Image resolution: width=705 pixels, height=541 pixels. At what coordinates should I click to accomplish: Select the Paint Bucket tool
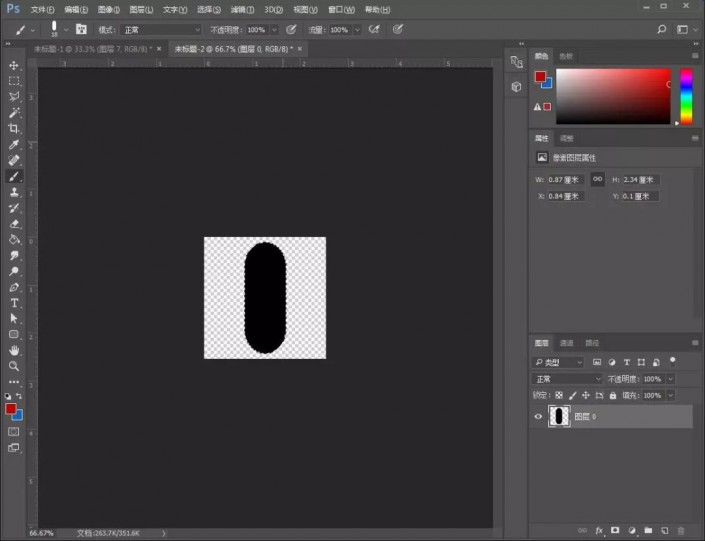click(14, 239)
